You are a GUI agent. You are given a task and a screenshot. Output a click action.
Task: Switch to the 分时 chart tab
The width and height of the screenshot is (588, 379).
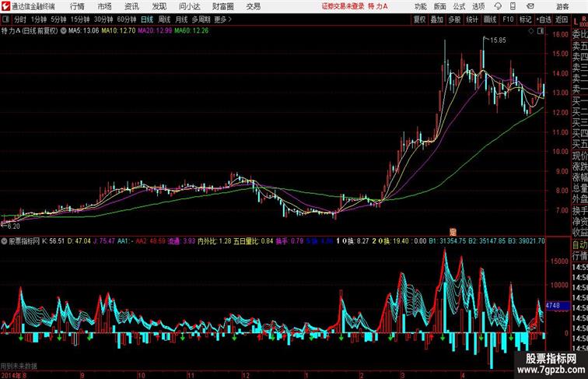tap(20, 19)
